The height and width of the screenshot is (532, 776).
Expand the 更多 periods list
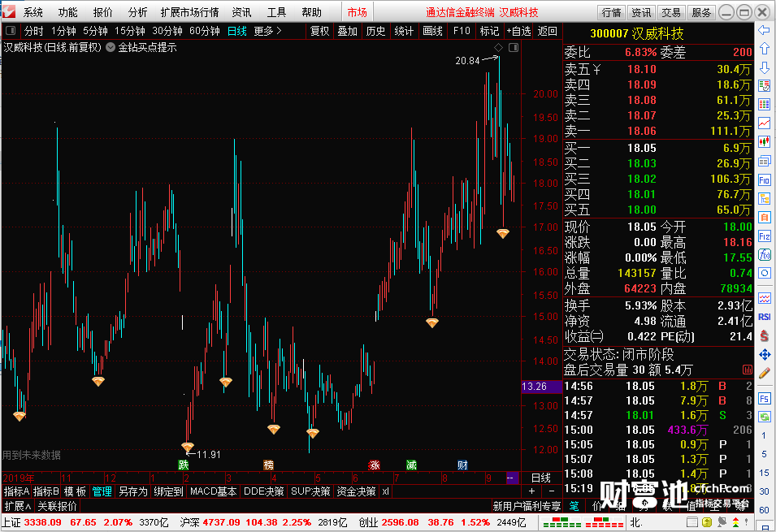[267, 31]
